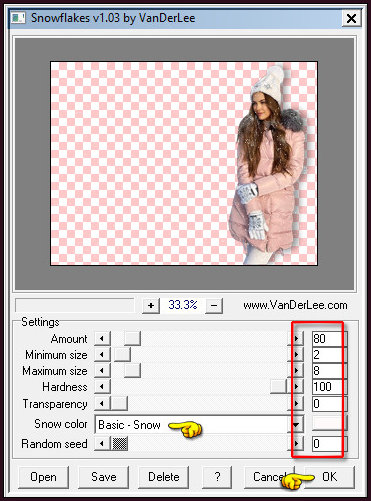Confirm settings with the OK button
The height and width of the screenshot is (501, 371).
click(329, 477)
